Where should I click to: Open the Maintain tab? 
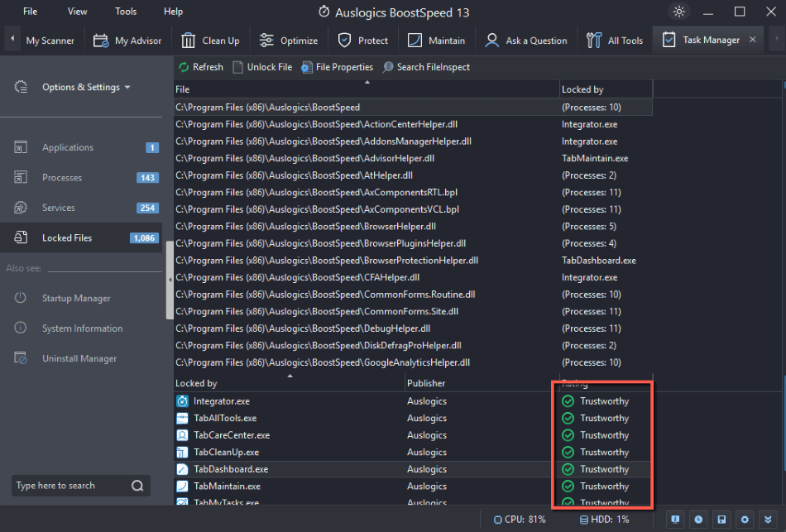click(436, 41)
